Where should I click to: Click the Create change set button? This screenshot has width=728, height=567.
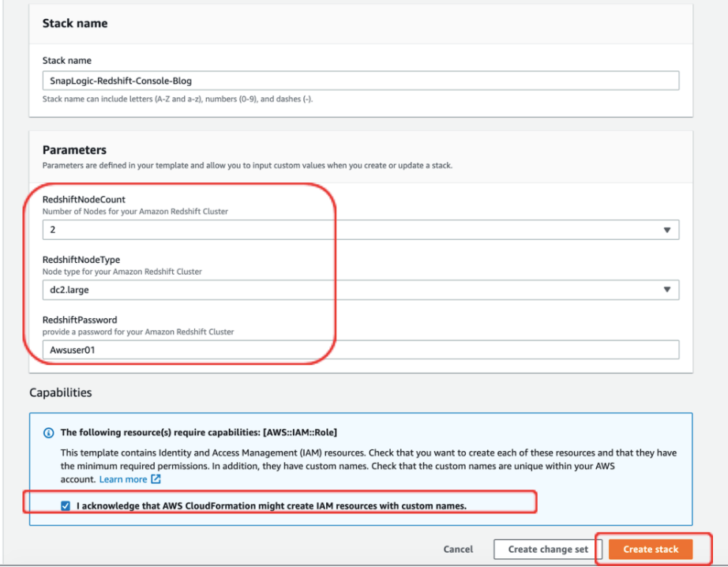548,550
